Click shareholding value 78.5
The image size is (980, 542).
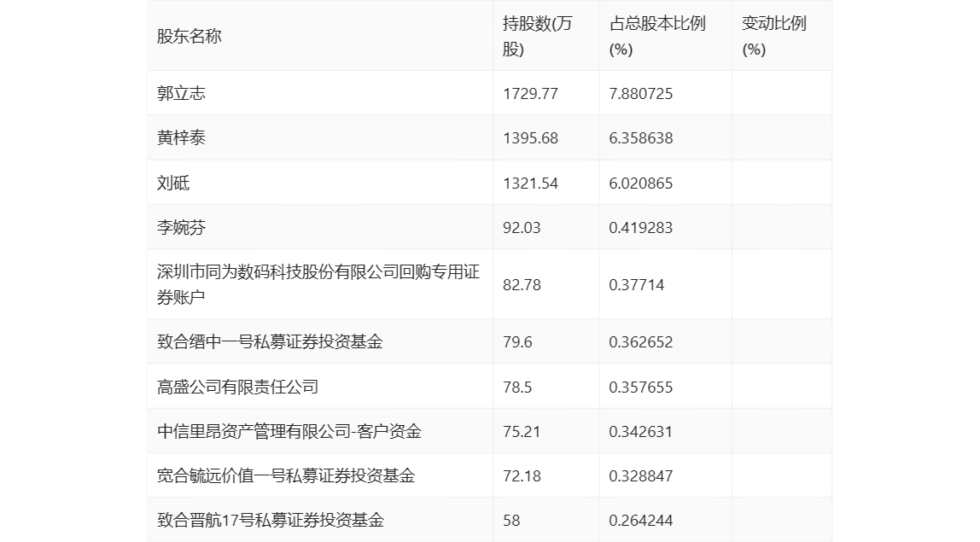click(516, 387)
